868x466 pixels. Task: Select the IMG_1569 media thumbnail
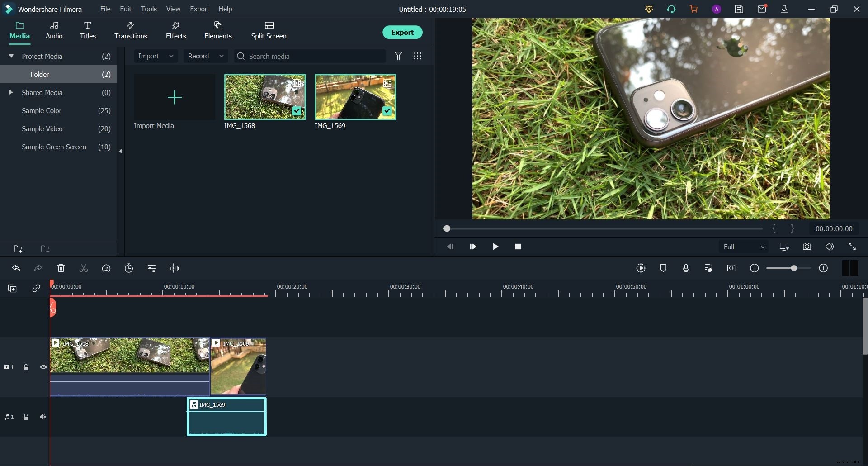pyautogui.click(x=355, y=97)
